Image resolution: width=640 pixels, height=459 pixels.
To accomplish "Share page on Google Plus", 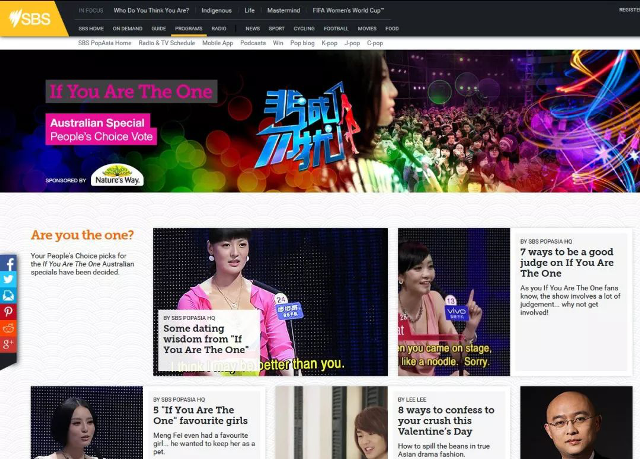I will coord(9,344).
